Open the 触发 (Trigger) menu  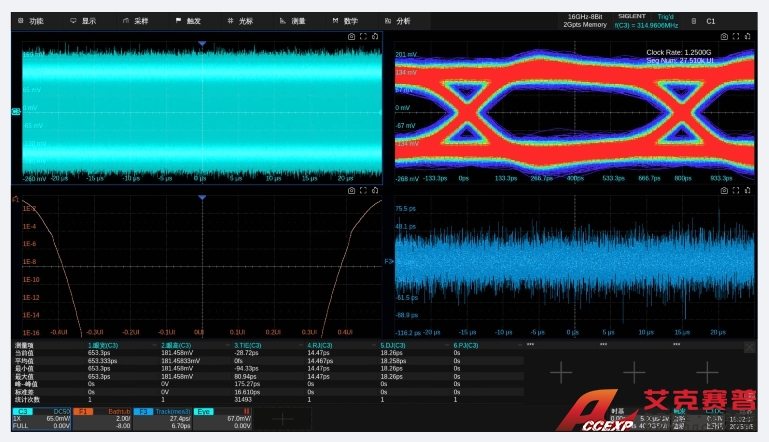[x=188, y=20]
